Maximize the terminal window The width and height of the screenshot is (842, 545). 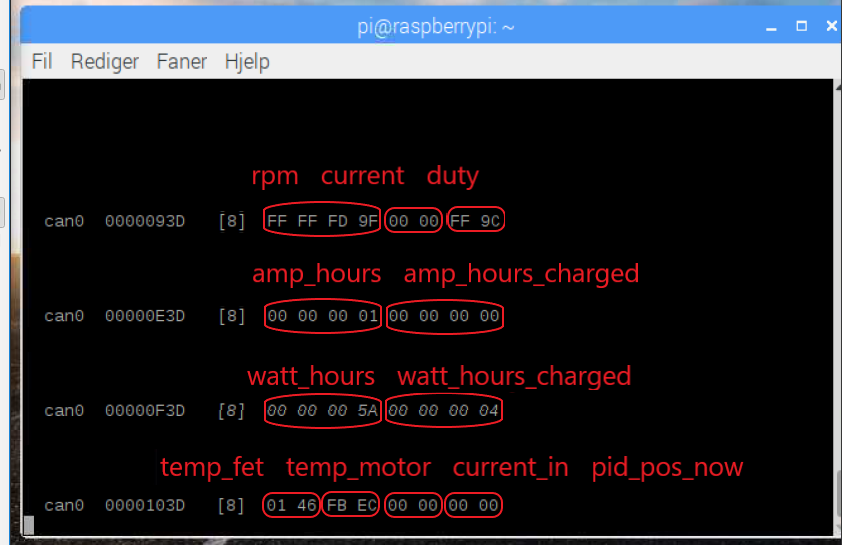pos(801,27)
